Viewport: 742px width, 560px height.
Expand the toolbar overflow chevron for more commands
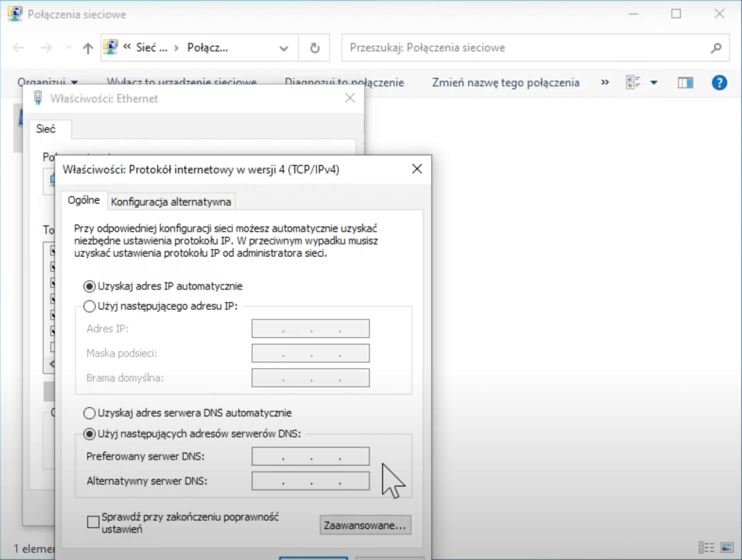tap(604, 82)
